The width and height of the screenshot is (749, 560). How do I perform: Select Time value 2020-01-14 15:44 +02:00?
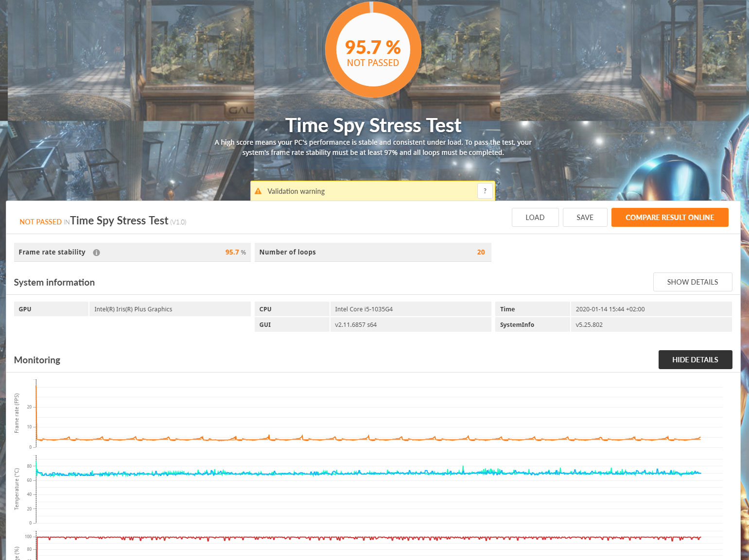[x=610, y=309]
